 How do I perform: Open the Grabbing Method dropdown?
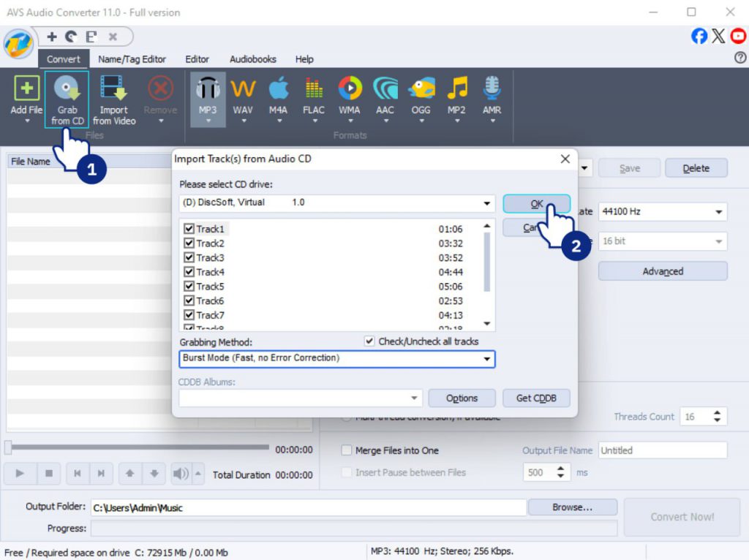[487, 359]
